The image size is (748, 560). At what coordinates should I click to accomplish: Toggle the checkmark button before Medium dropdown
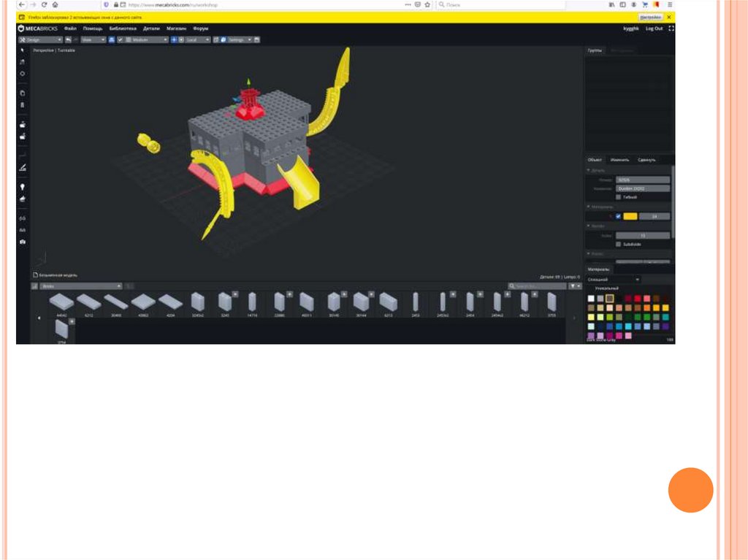121,39
